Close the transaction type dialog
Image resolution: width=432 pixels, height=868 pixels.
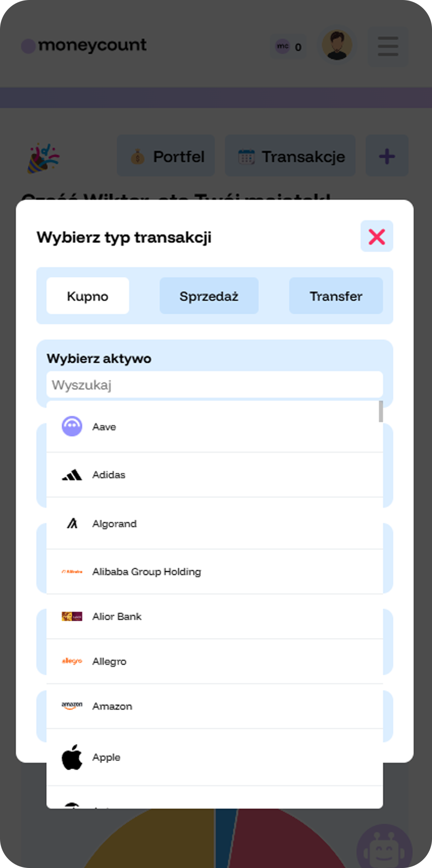click(377, 236)
